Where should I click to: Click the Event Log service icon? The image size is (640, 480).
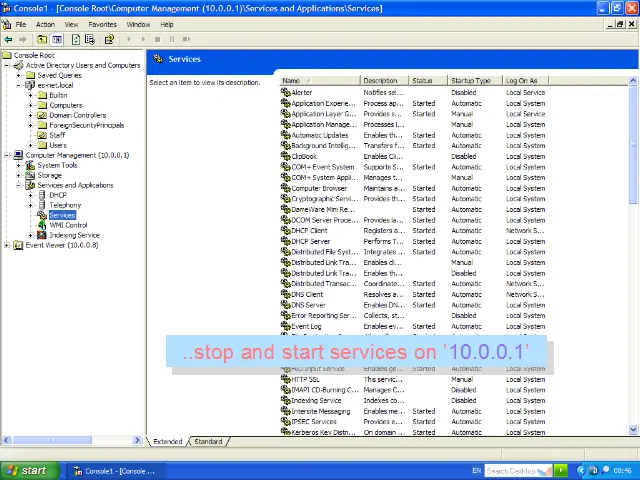(x=285, y=326)
